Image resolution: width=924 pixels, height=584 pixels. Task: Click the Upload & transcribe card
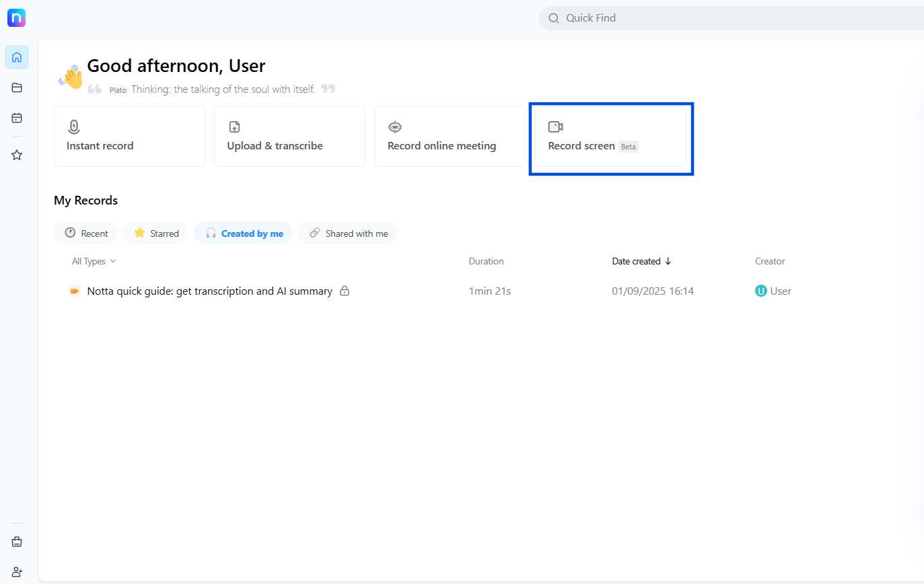pyautogui.click(x=289, y=137)
